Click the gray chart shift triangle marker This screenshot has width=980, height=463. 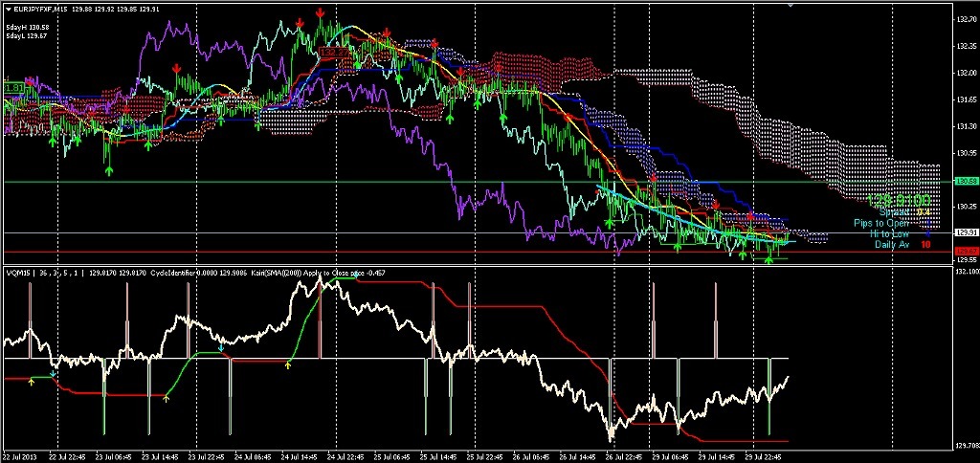click(x=791, y=5)
